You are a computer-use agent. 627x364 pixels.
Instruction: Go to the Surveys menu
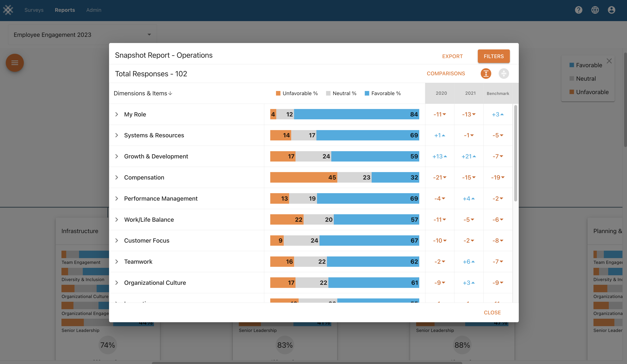pyautogui.click(x=34, y=10)
